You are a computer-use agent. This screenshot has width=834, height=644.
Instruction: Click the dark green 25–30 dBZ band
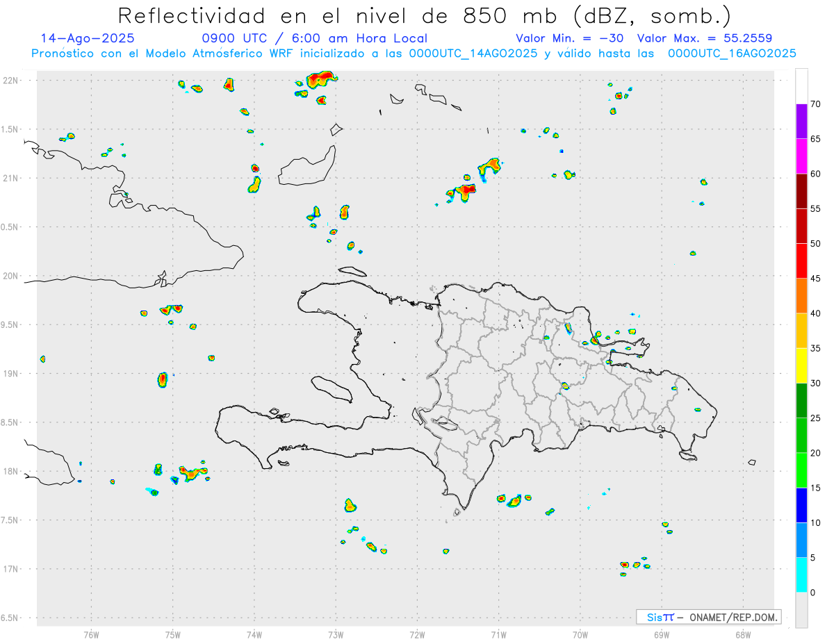tap(801, 400)
